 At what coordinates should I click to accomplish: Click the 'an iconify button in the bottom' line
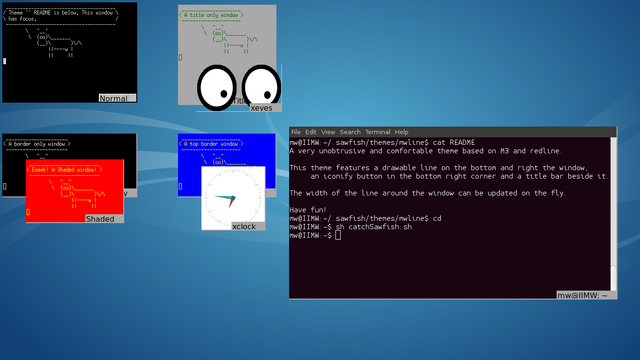pos(459,176)
